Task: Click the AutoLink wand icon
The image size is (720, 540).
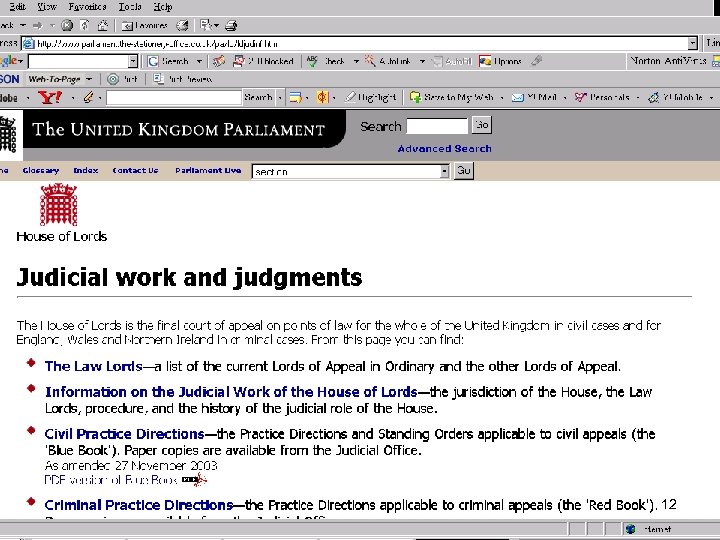Action: (x=370, y=61)
